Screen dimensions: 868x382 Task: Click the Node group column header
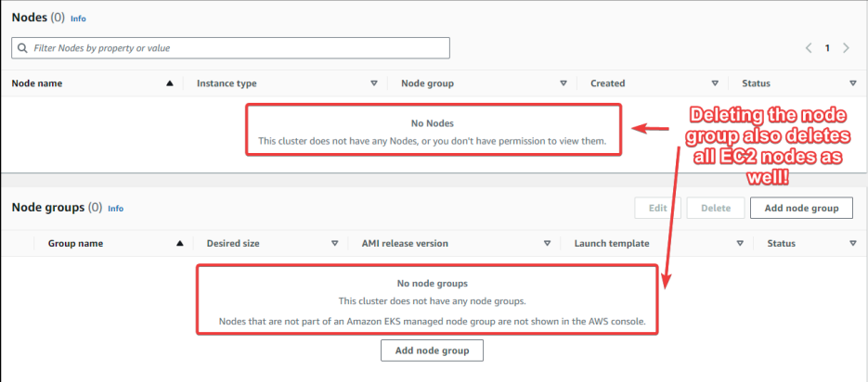(x=427, y=83)
